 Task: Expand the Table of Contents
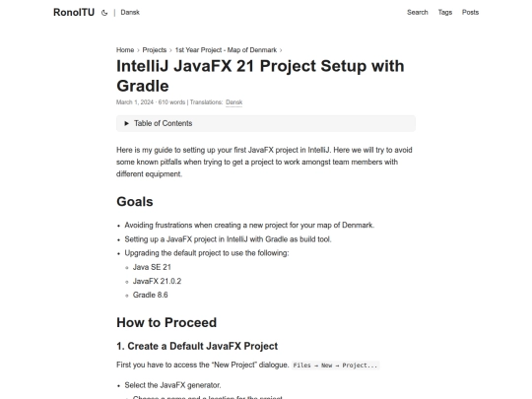266,123
